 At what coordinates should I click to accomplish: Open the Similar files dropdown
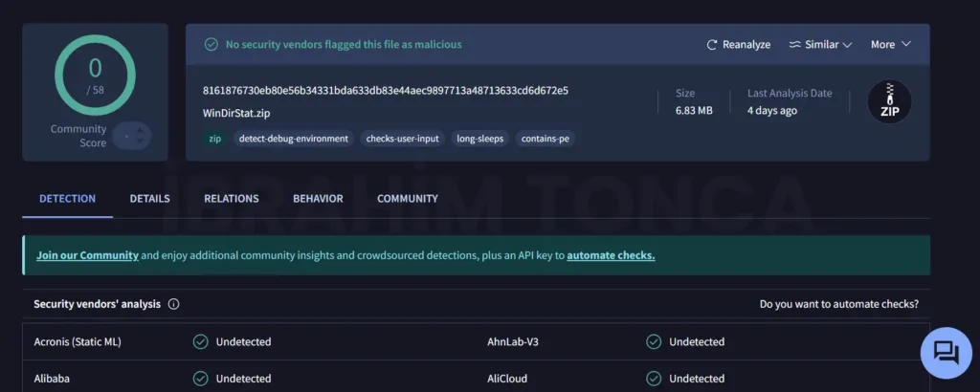[x=820, y=45]
